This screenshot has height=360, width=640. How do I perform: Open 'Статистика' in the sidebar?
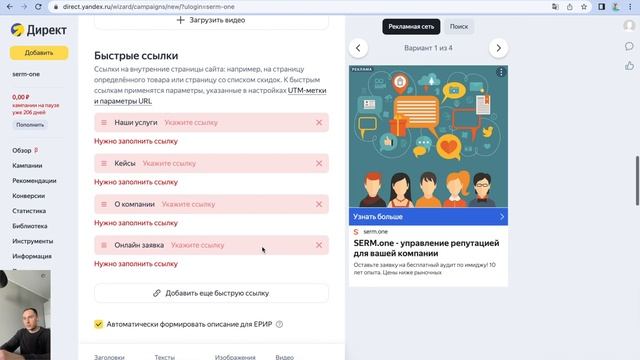tap(29, 211)
